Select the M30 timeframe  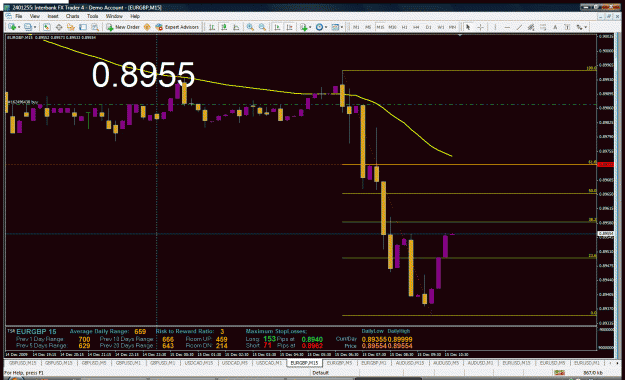[x=392, y=27]
